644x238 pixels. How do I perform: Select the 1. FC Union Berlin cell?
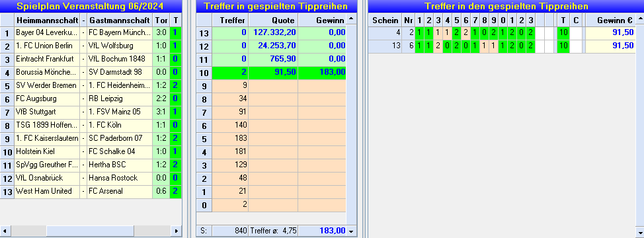(47, 46)
